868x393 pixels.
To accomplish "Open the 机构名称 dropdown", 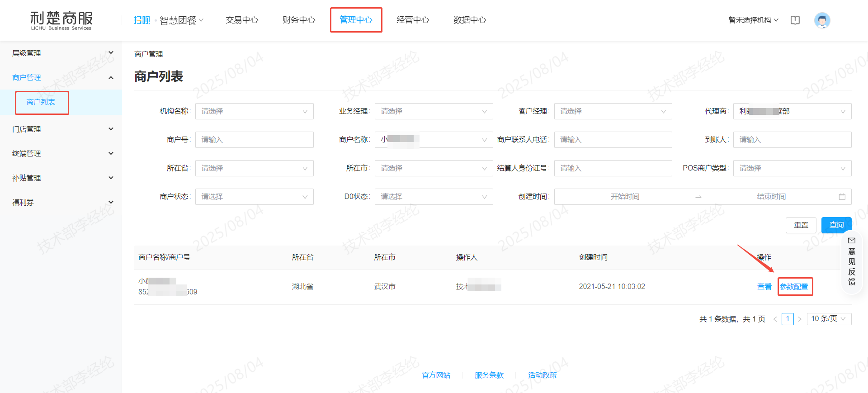I will point(254,111).
